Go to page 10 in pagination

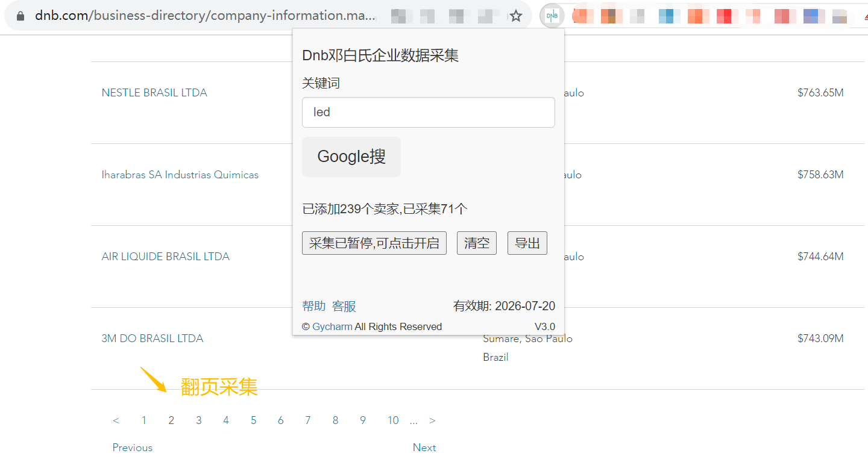(393, 420)
